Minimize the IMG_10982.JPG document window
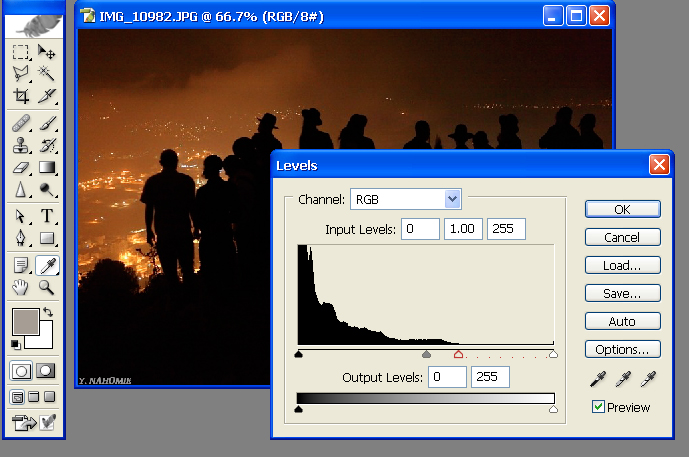 [553, 16]
